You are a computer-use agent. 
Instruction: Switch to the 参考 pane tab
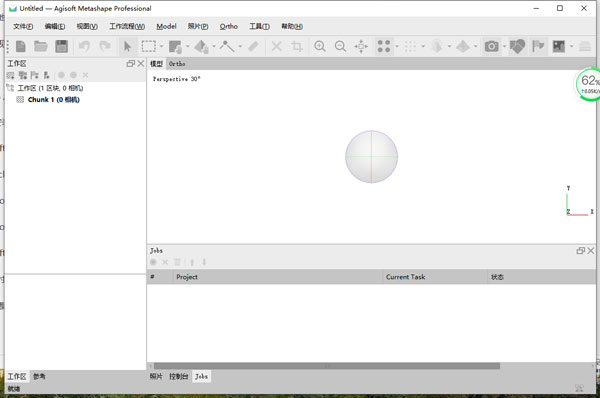(39, 377)
